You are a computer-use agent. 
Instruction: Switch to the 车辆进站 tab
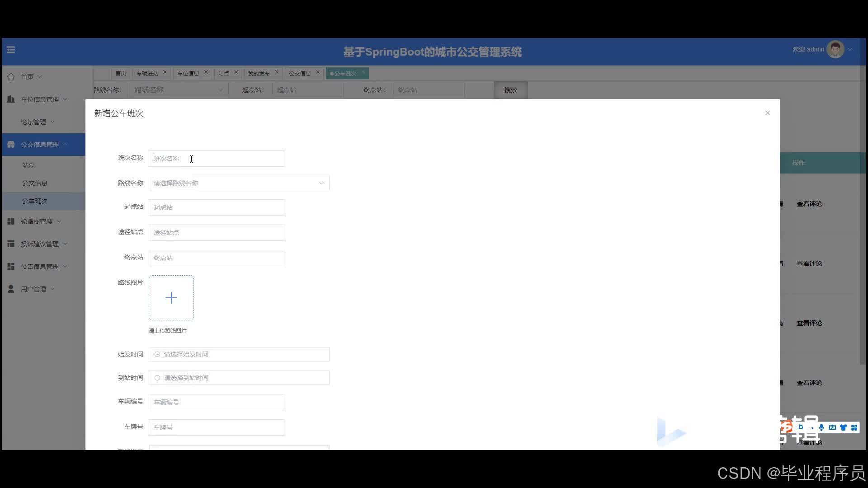click(147, 73)
